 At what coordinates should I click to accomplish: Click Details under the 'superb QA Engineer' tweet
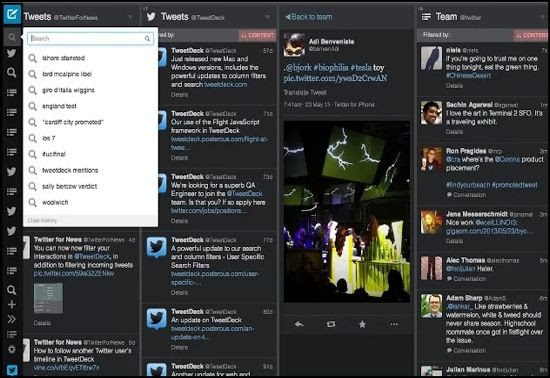click(179, 221)
